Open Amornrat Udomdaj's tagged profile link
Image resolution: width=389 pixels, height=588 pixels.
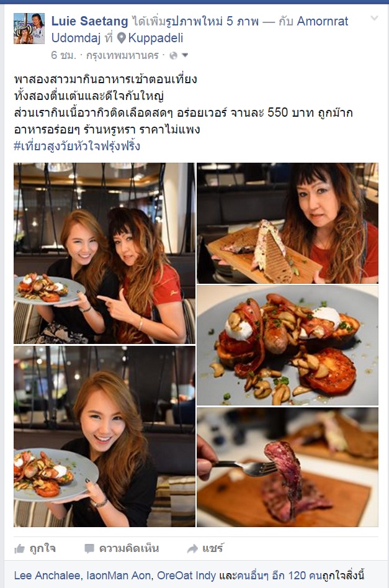click(199, 30)
